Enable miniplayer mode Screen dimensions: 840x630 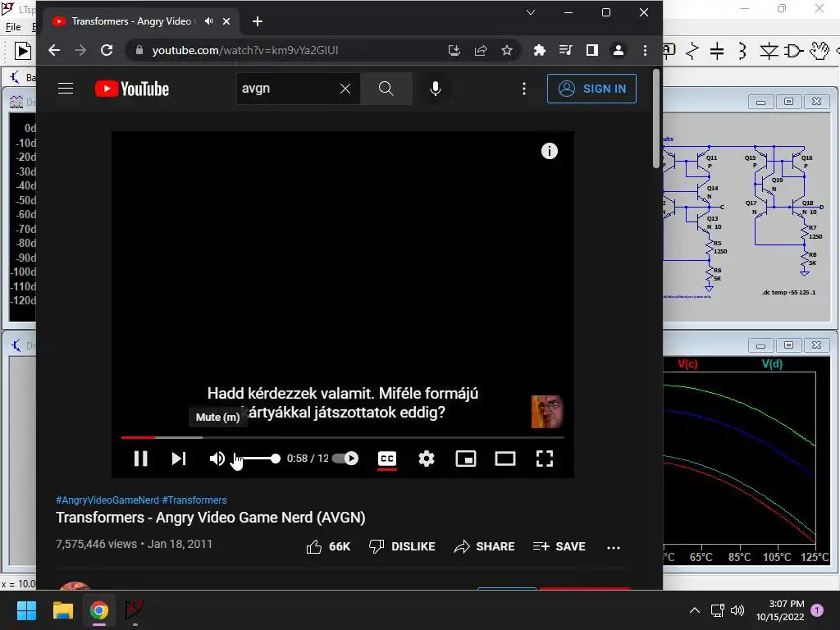(x=466, y=459)
